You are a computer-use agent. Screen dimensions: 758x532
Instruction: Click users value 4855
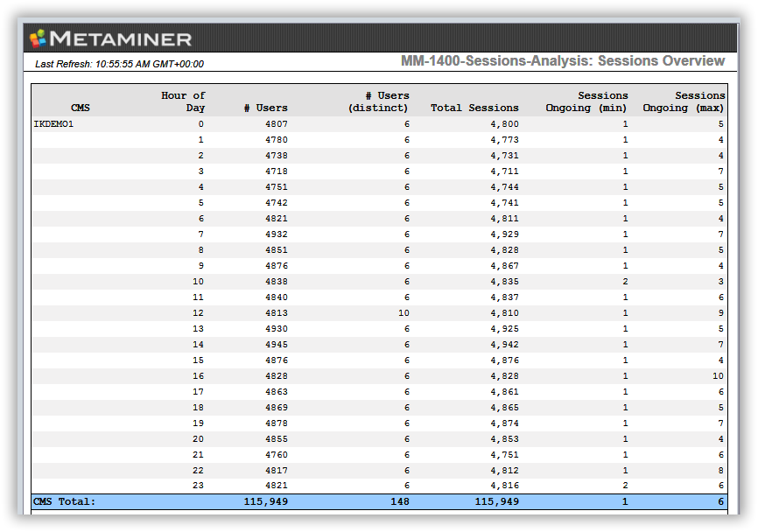277,439
